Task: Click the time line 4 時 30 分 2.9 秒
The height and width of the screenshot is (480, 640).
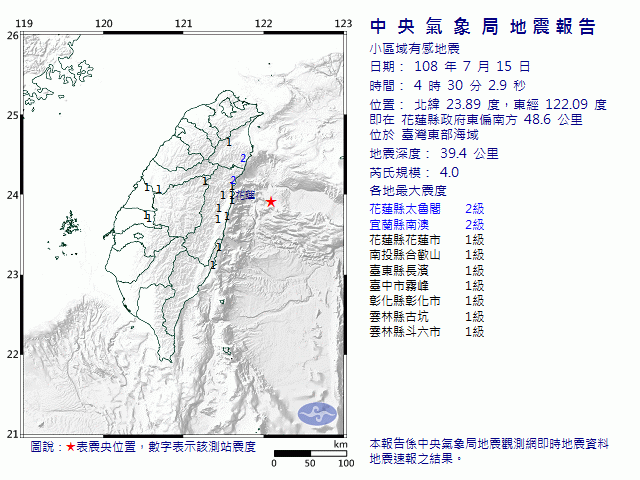Action: [447, 86]
